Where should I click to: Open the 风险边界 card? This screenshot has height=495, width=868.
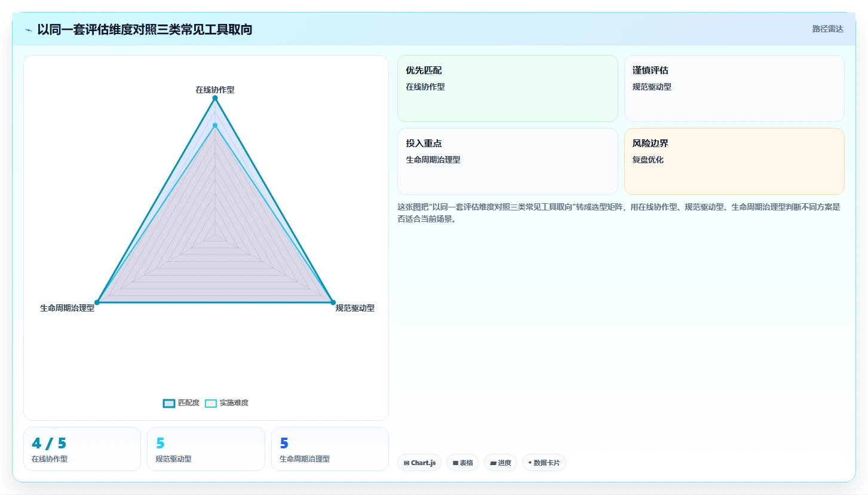click(734, 161)
